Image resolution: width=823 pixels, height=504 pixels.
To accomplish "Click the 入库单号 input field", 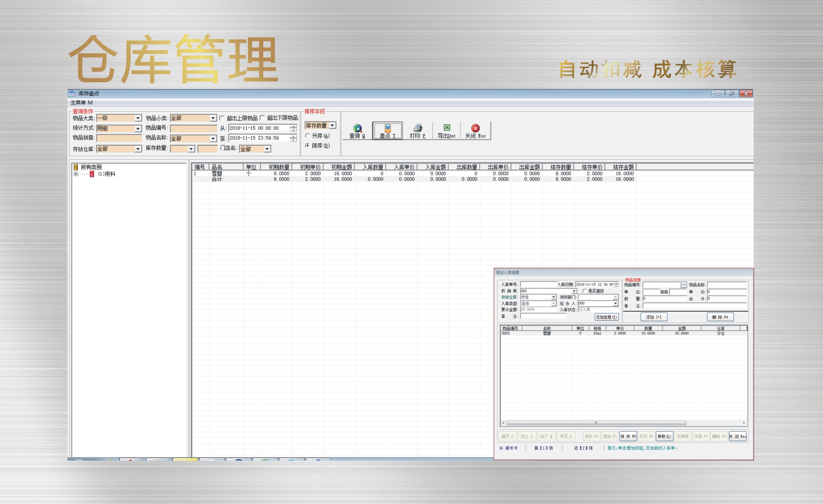I will [x=539, y=285].
